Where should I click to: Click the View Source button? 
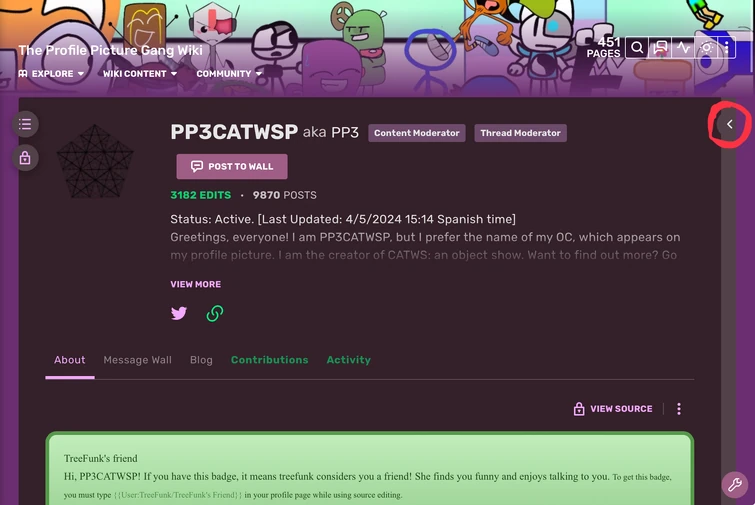tap(613, 409)
